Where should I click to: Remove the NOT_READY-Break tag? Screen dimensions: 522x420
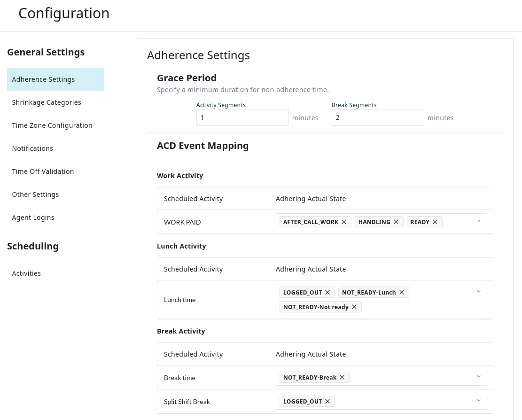click(x=342, y=377)
